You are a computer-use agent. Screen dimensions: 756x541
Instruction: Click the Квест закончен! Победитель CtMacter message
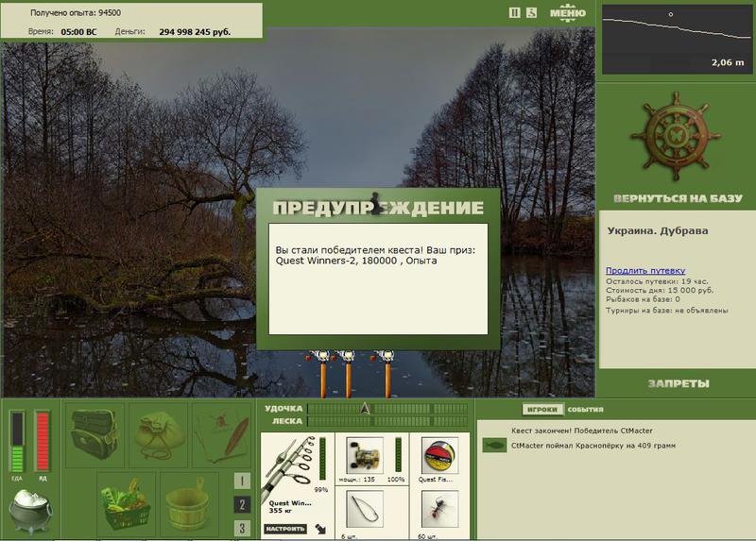[582, 431]
